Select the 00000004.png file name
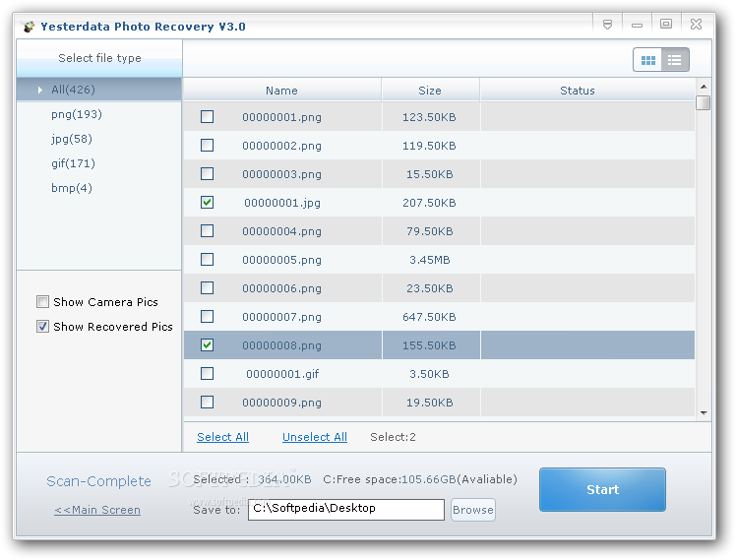 click(282, 231)
